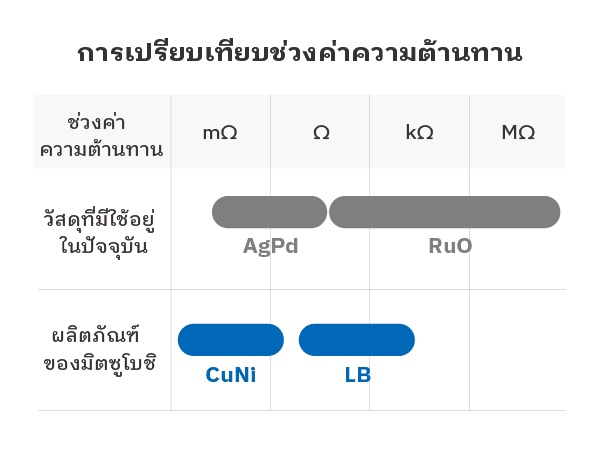600x451 pixels.
Task: Click the long gray bar above RuO
Action: pyautogui.click(x=444, y=212)
